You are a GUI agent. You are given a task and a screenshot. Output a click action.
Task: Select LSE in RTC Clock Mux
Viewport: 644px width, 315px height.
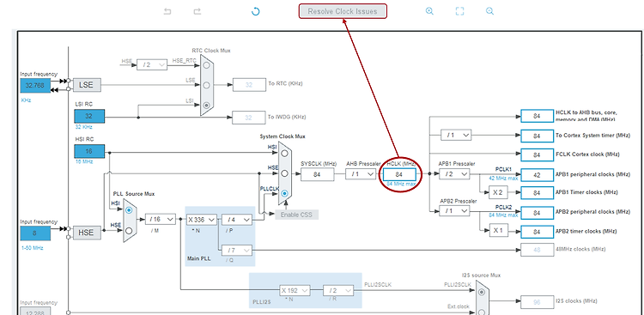(207, 85)
